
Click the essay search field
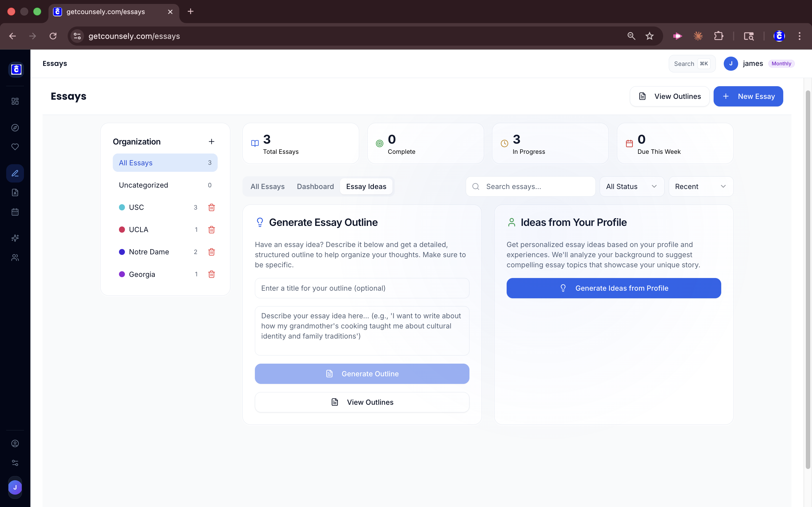coord(530,186)
